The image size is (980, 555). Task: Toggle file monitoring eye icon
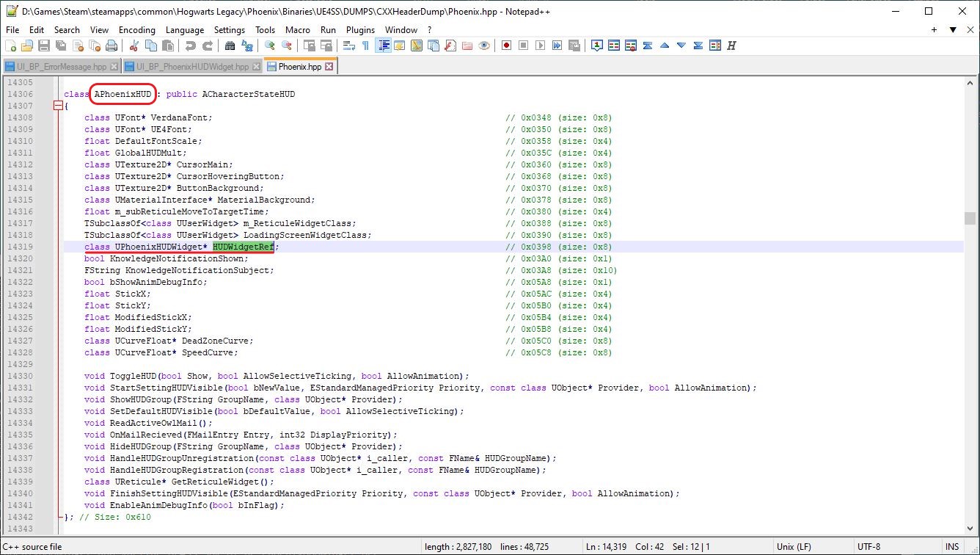[x=483, y=46]
